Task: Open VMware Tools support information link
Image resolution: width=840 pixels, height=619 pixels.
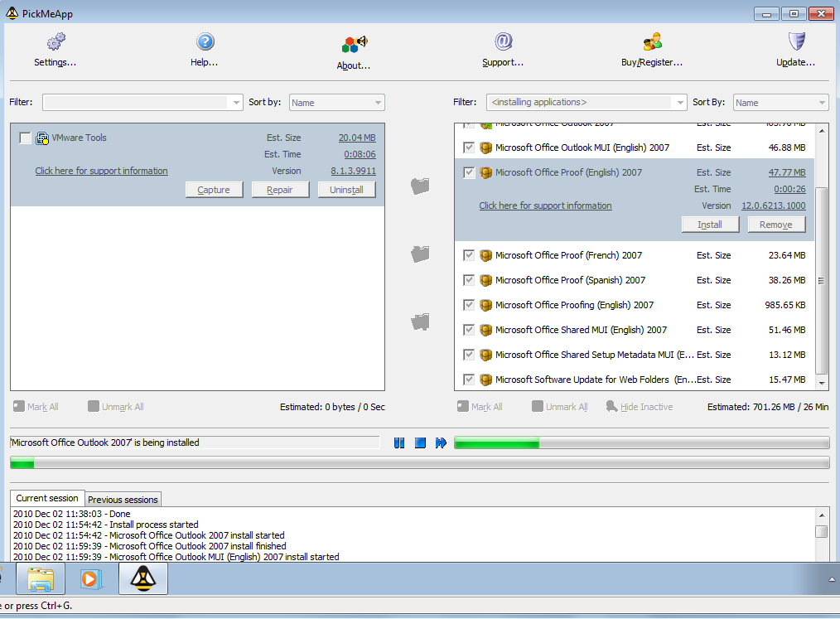Action: point(101,171)
